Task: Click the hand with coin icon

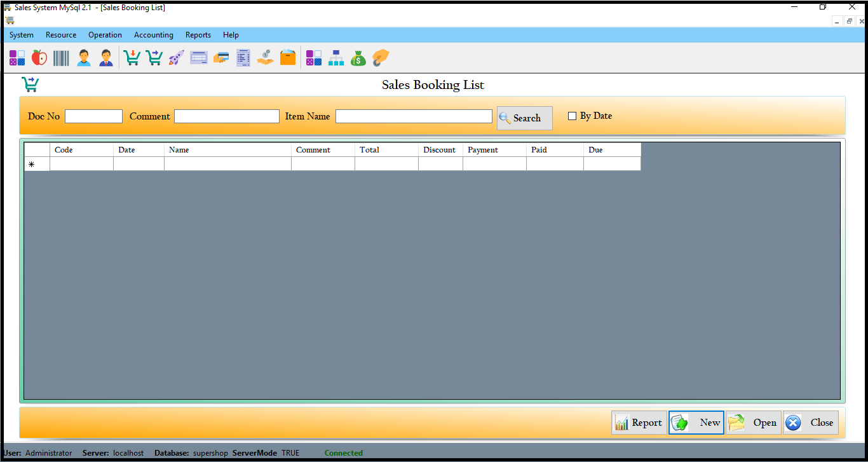Action: pos(266,58)
